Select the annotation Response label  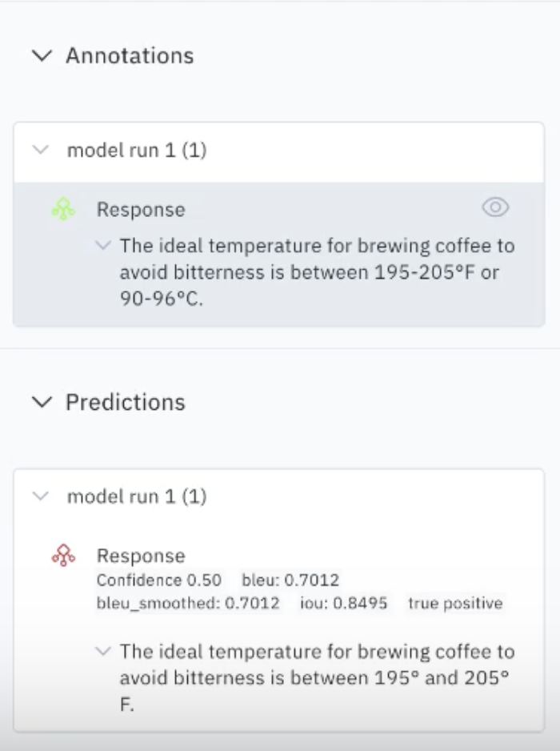141,210
